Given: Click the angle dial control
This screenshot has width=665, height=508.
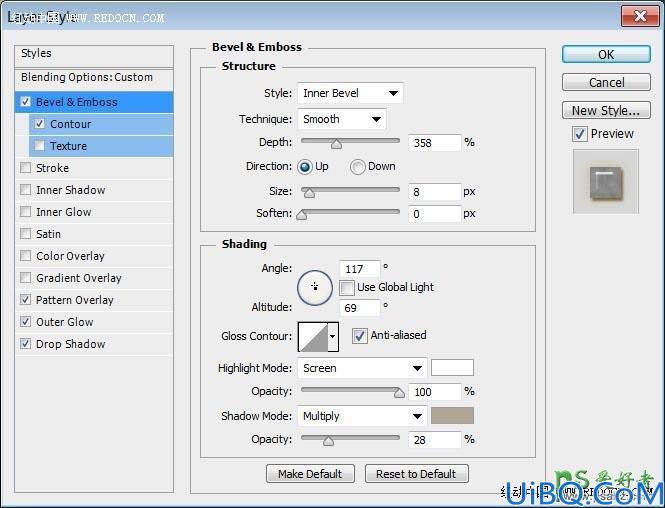Looking at the screenshot, I should [x=315, y=287].
